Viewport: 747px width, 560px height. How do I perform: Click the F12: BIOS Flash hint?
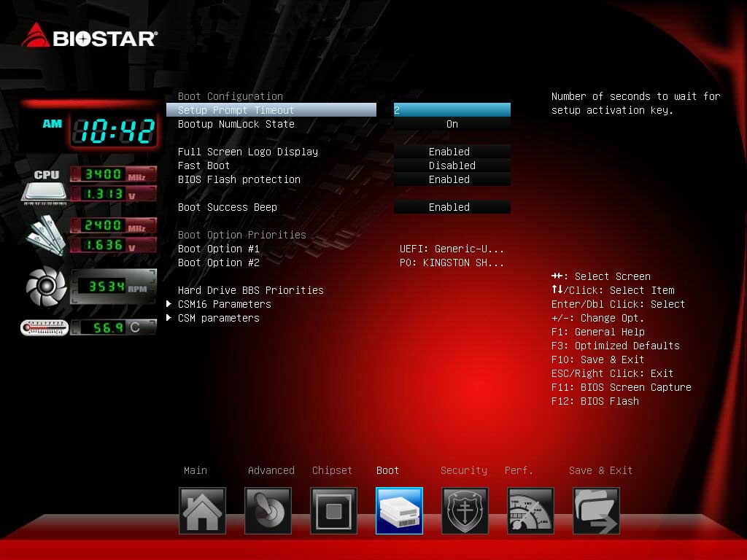595,401
